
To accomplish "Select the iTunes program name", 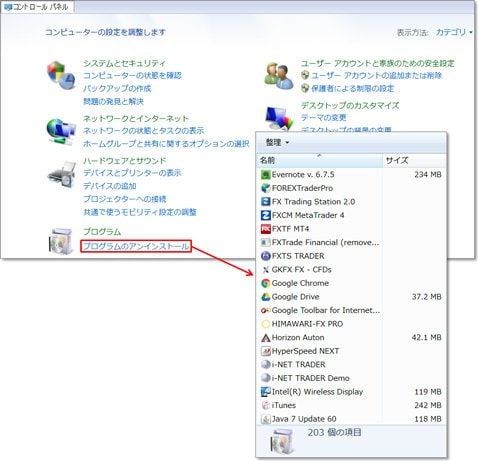I will point(284,405).
